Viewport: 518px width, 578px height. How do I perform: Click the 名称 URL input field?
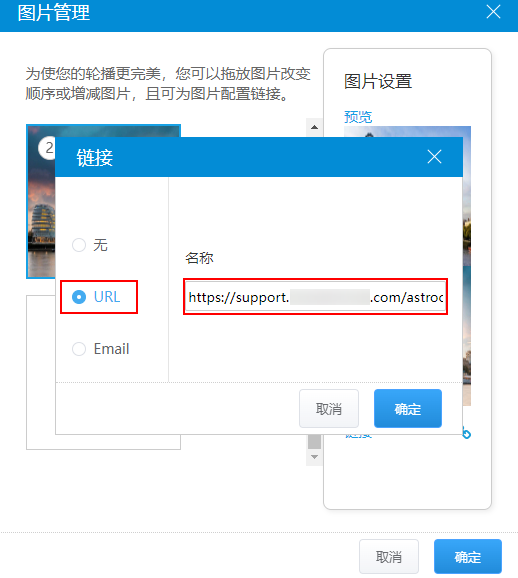[x=315, y=297]
